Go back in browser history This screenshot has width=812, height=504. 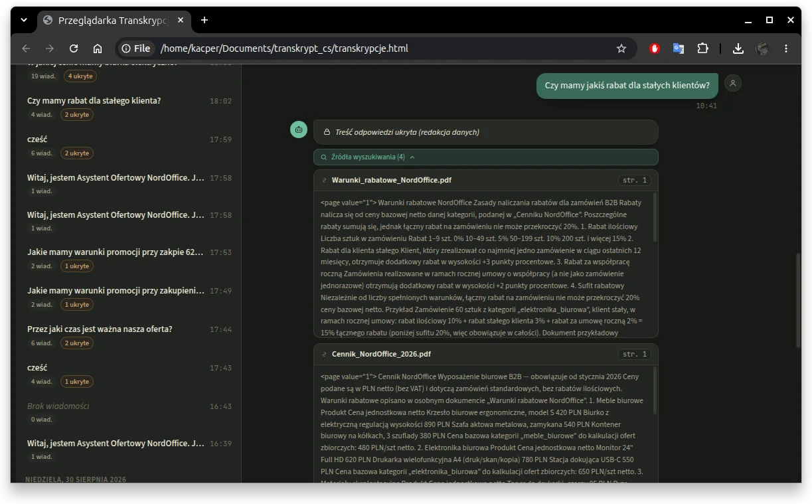click(26, 48)
